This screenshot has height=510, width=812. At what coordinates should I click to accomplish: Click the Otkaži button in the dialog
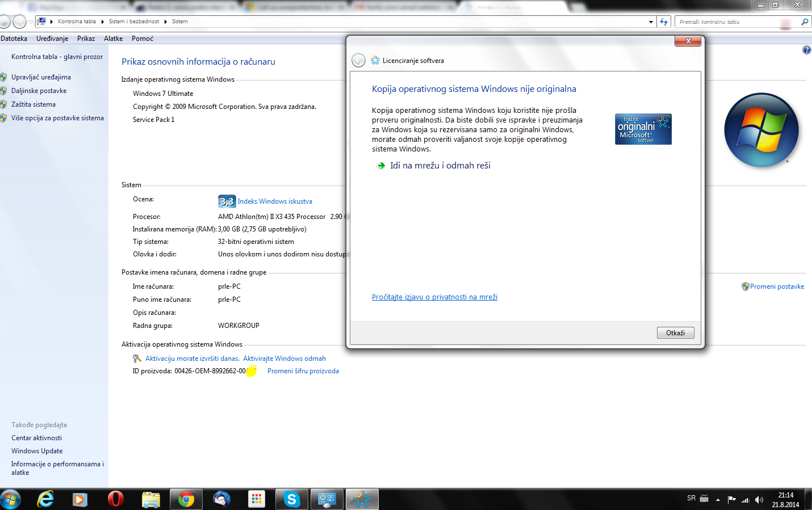[x=675, y=333]
